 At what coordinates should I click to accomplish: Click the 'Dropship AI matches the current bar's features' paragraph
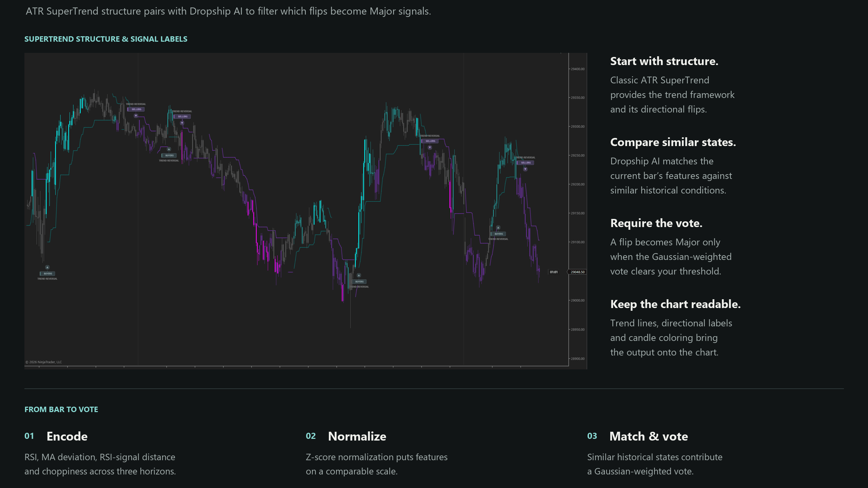[671, 176]
